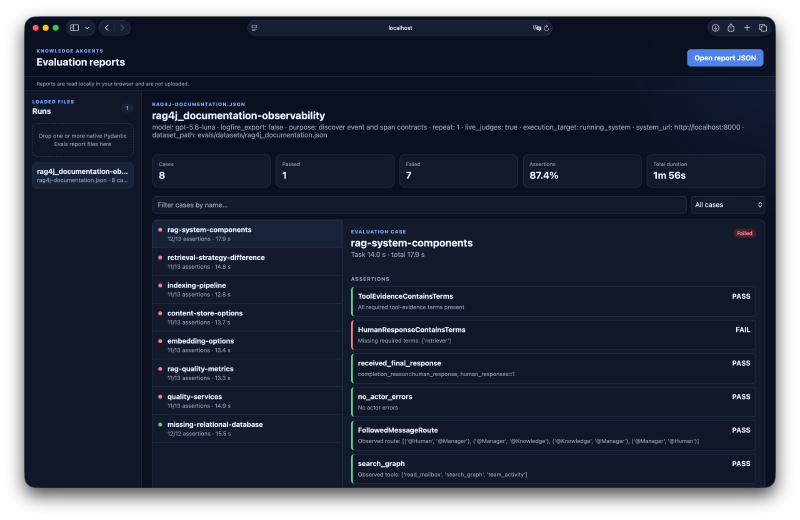Screen dimensions: 800x520
Task: Click the Failed status badge
Action: click(x=744, y=233)
